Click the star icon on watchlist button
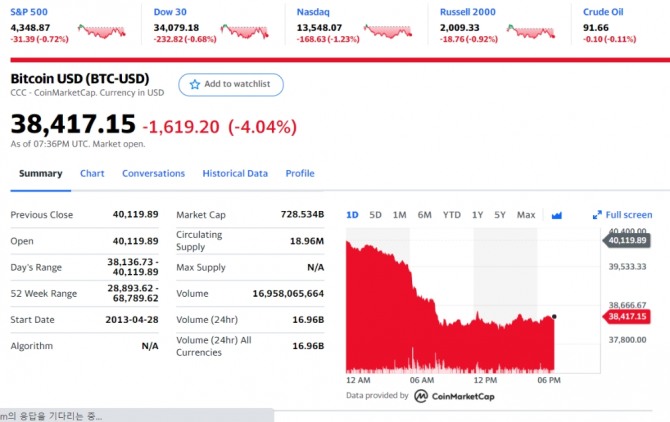 [x=194, y=85]
